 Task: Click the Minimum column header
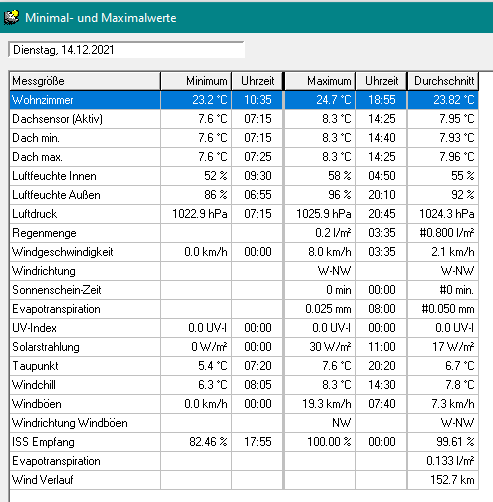click(196, 81)
